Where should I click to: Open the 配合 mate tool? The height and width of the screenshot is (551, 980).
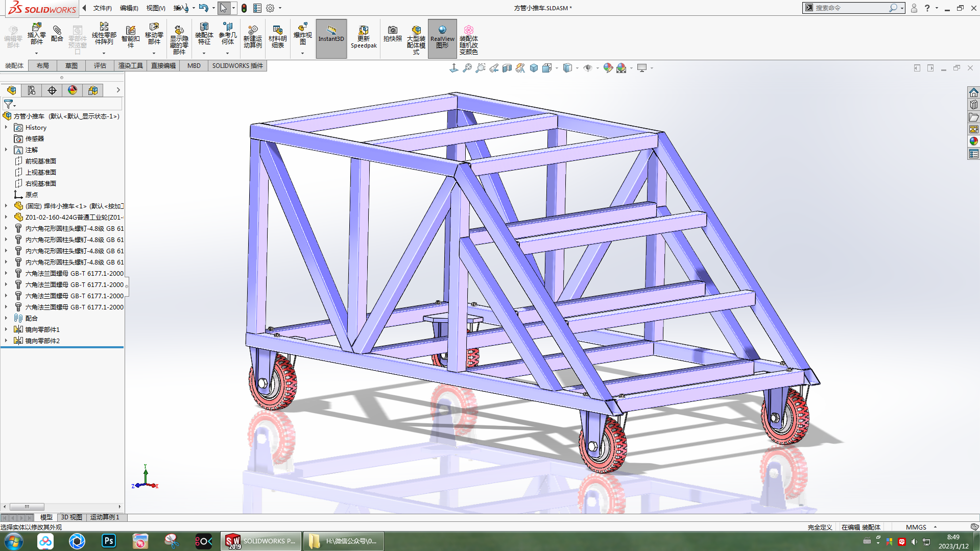pyautogui.click(x=57, y=34)
